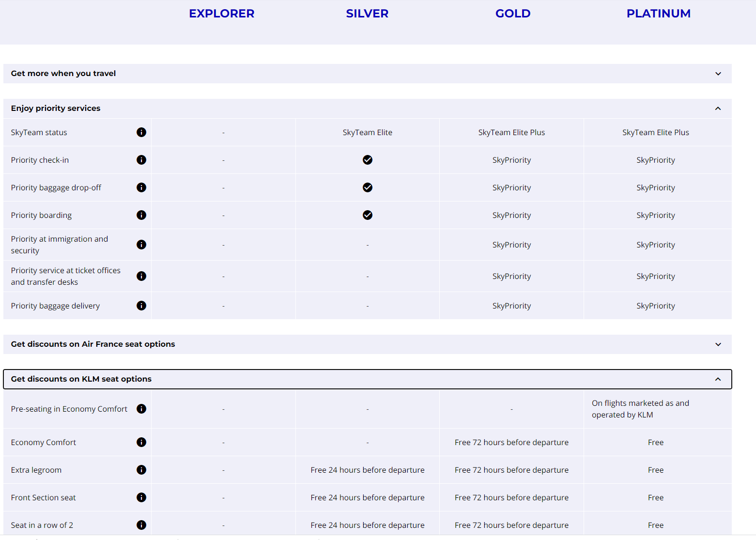This screenshot has height=540, width=756.
Task: Click Silver checkmark for Priority boarding
Action: point(368,215)
